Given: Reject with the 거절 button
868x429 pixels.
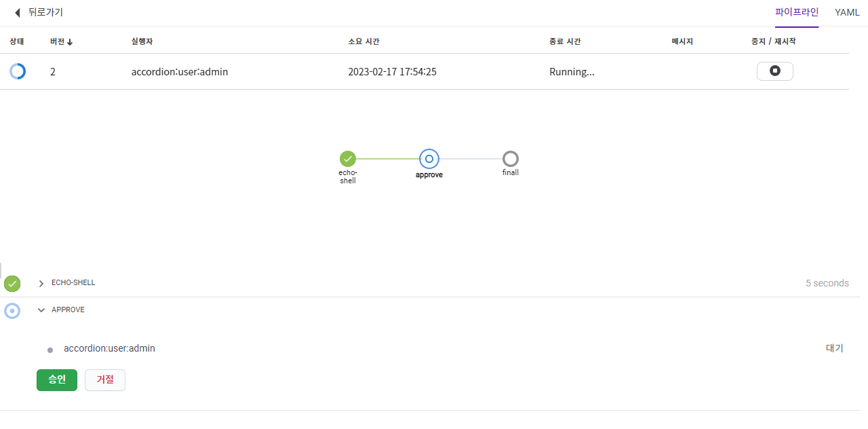Looking at the screenshot, I should pos(105,380).
